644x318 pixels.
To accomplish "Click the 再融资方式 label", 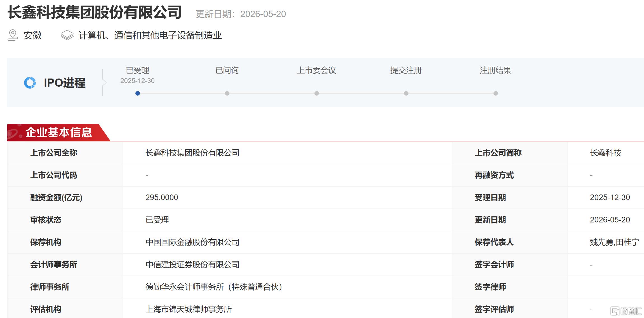I will click(494, 175).
